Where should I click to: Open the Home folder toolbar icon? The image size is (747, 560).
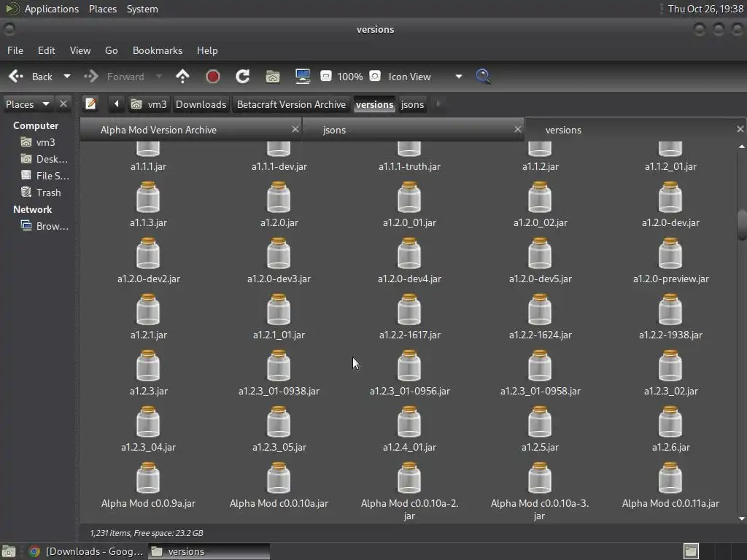tap(273, 77)
